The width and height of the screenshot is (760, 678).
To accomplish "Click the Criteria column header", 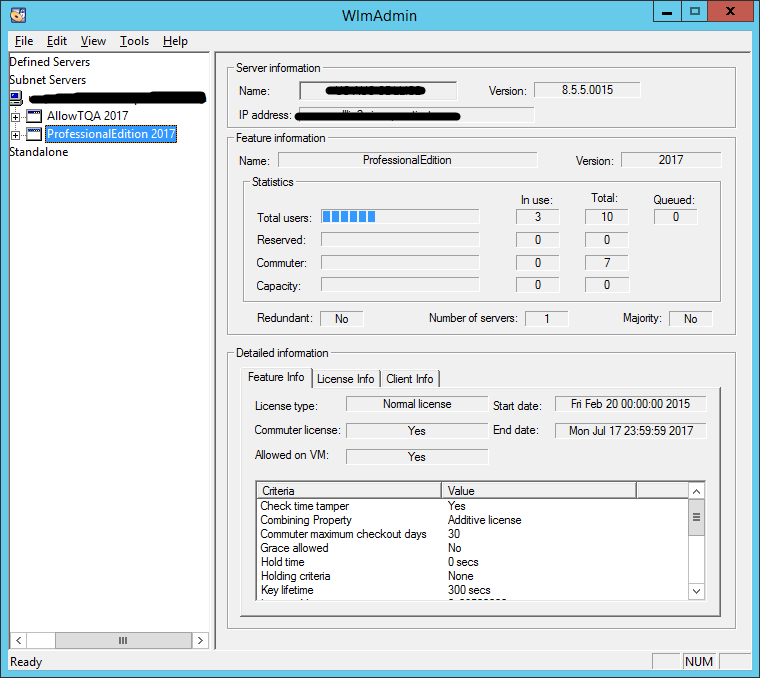I will pyautogui.click(x=349, y=490).
